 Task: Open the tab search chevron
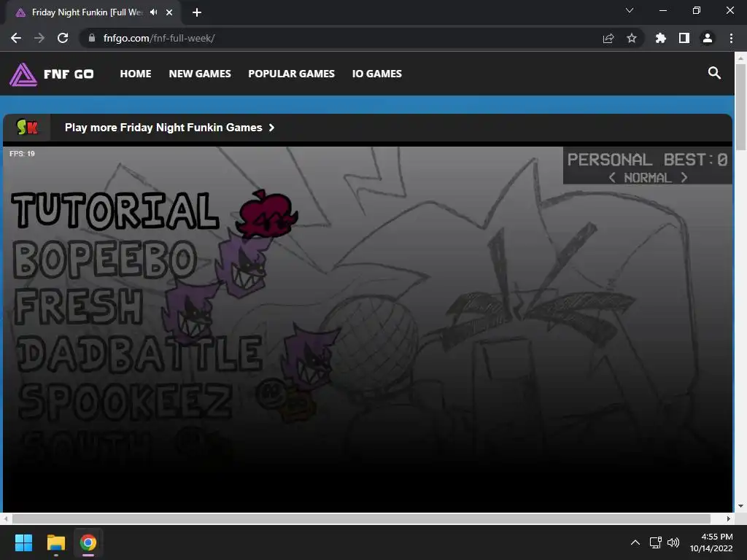630,10
